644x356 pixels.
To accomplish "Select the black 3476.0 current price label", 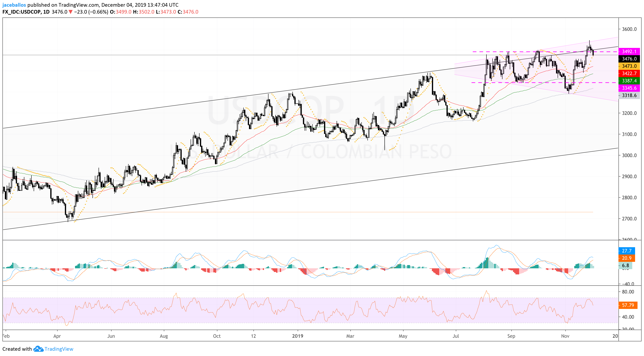I will pyautogui.click(x=629, y=59).
